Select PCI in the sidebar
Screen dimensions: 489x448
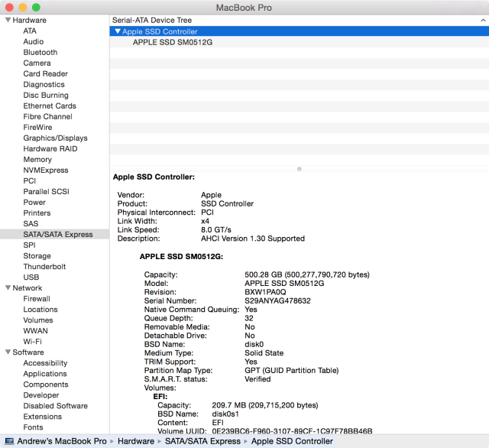[x=30, y=180]
